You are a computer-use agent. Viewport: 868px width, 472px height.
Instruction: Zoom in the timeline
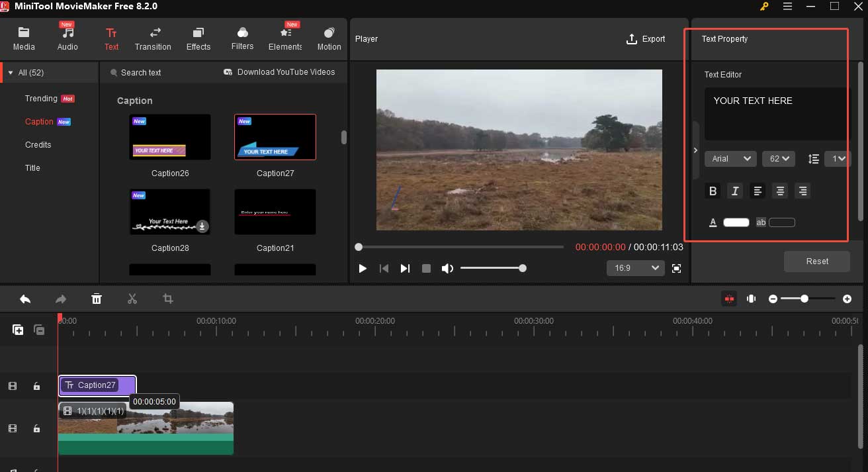pos(847,299)
